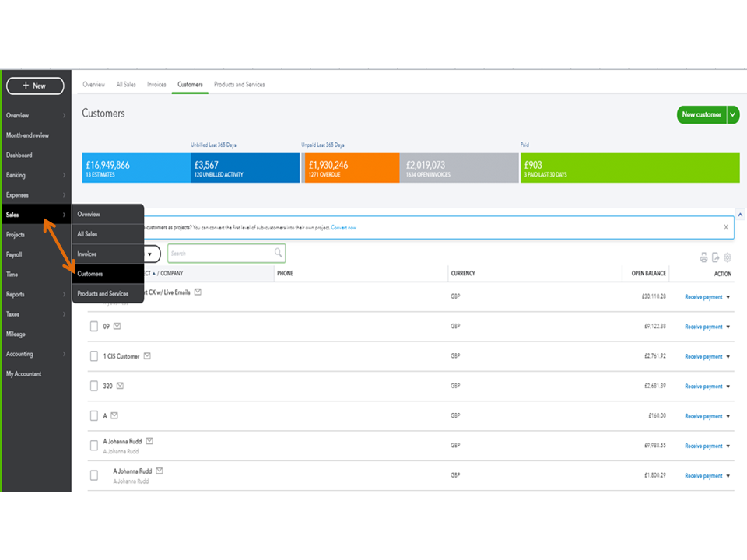This screenshot has width=747, height=560.
Task: Click email icon next to 320 customer
Action: tap(120, 386)
